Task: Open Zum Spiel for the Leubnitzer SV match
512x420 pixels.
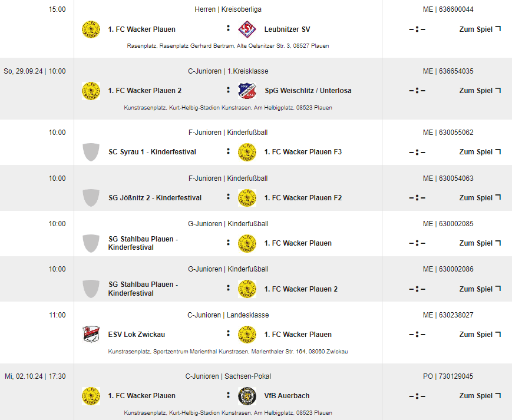Action: 480,29
